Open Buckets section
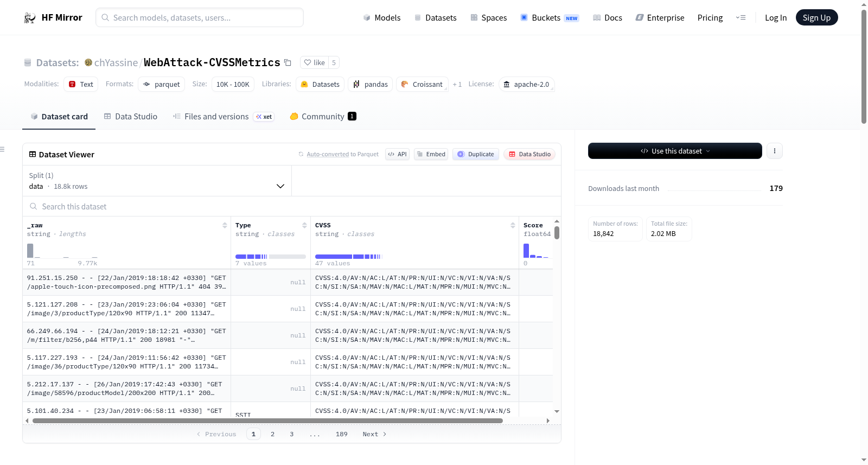The image size is (868, 465). tap(550, 18)
